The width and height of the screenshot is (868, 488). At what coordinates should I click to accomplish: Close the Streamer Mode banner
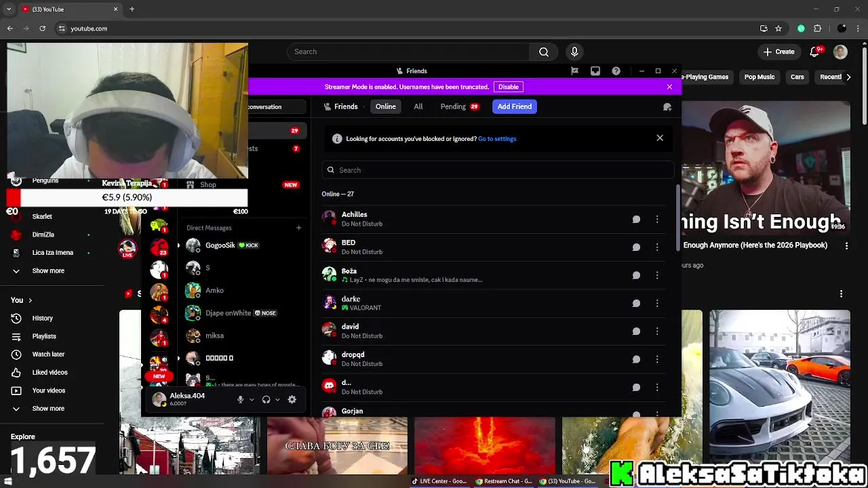pyautogui.click(x=669, y=87)
